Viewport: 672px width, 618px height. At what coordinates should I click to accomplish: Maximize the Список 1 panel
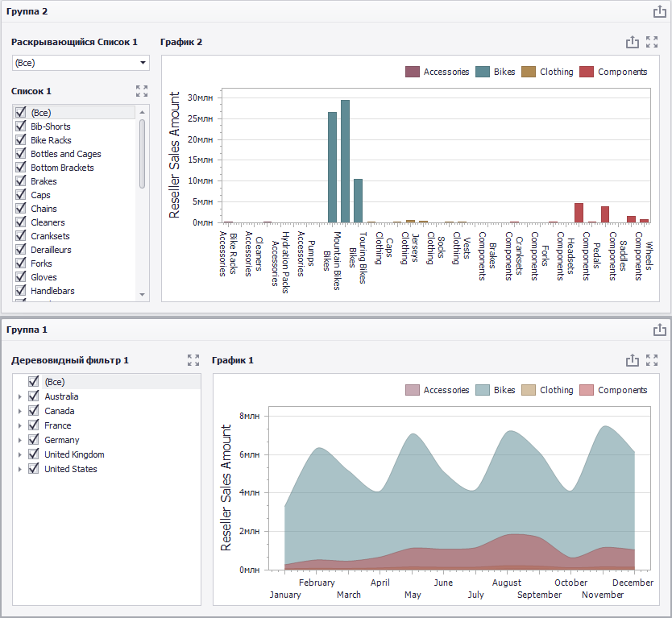142,91
